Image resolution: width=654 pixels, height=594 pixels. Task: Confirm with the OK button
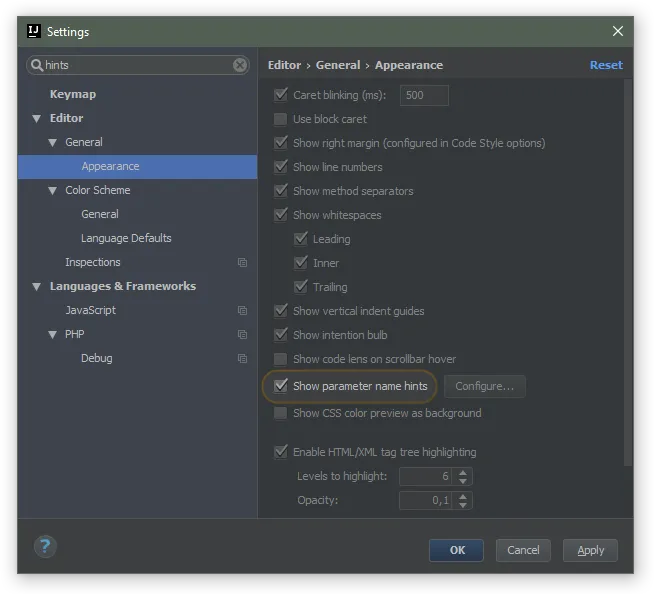[x=456, y=550]
